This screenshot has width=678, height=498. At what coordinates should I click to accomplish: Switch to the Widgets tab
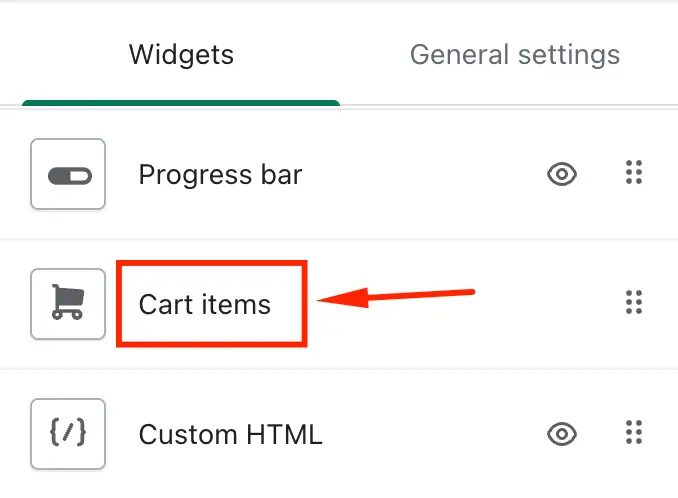click(181, 55)
